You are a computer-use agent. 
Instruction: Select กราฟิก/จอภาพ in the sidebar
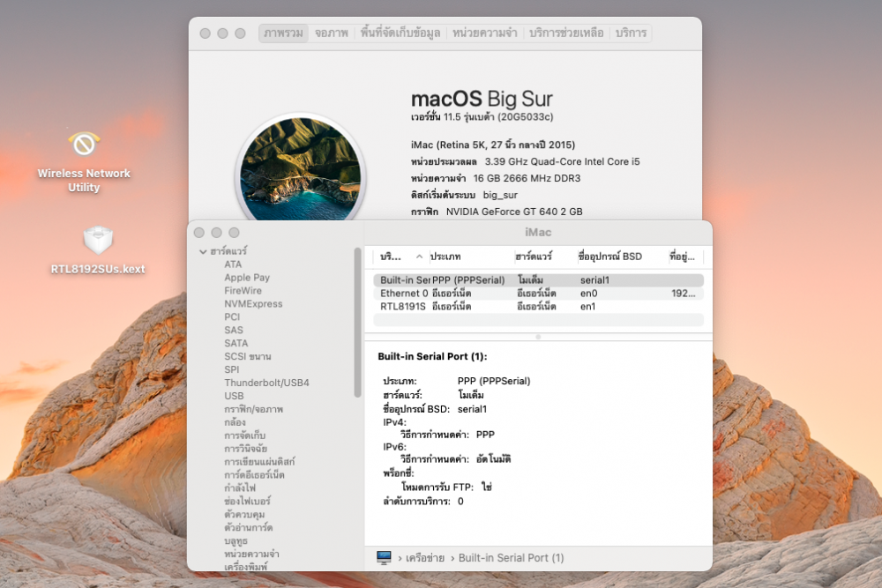tap(254, 409)
